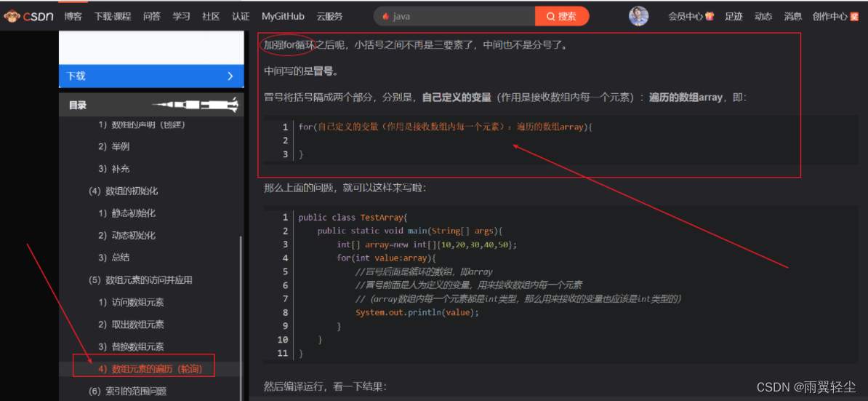The image size is (868, 401).
Task: Jump to 2) 取出数组元素 section
Action: [131, 325]
